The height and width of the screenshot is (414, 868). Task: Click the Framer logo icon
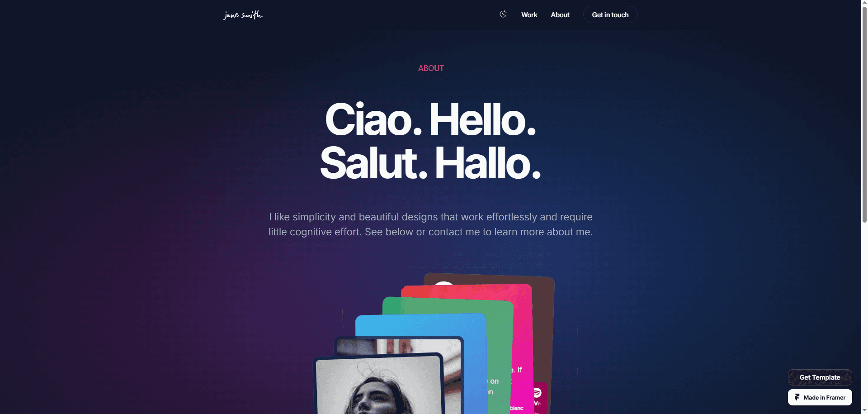(x=797, y=397)
